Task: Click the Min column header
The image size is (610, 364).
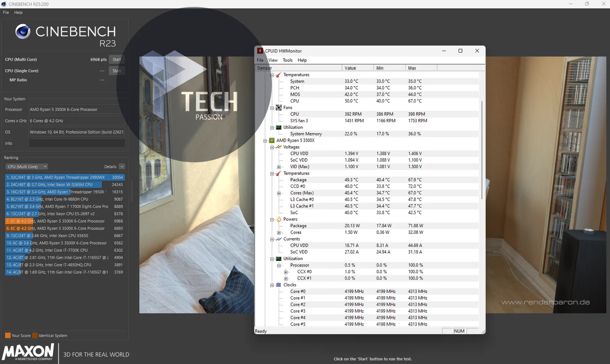Action: point(390,68)
